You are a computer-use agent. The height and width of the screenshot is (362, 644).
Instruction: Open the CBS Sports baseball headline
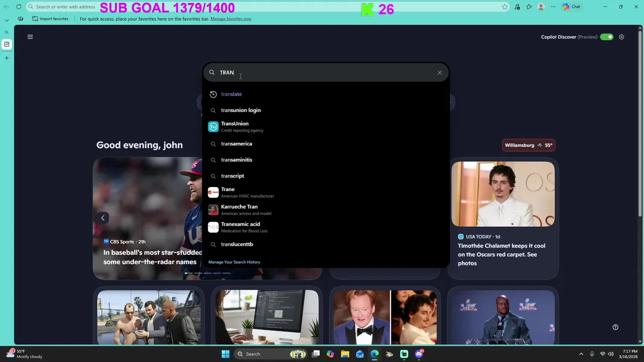(x=153, y=257)
